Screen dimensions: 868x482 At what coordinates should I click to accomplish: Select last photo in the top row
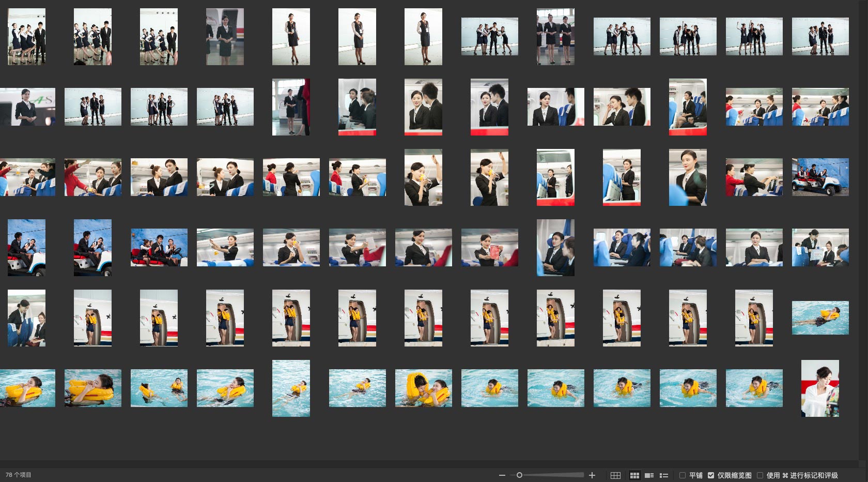coord(820,36)
